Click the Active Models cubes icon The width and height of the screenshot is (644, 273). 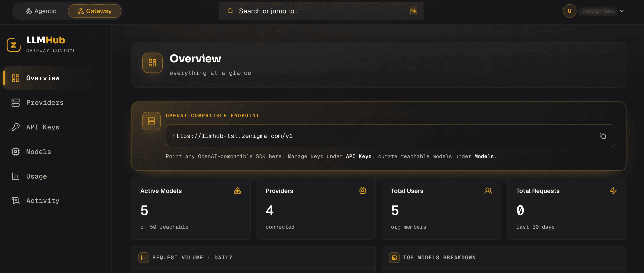click(237, 191)
